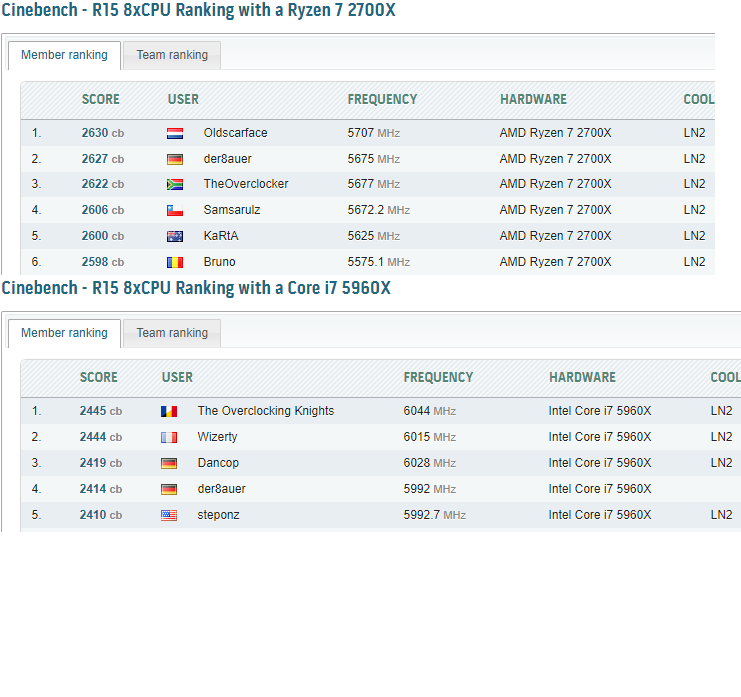Click the Netherlands flag beside Oldscarface
Image resolution: width=741 pixels, height=697 pixels.
(175, 134)
